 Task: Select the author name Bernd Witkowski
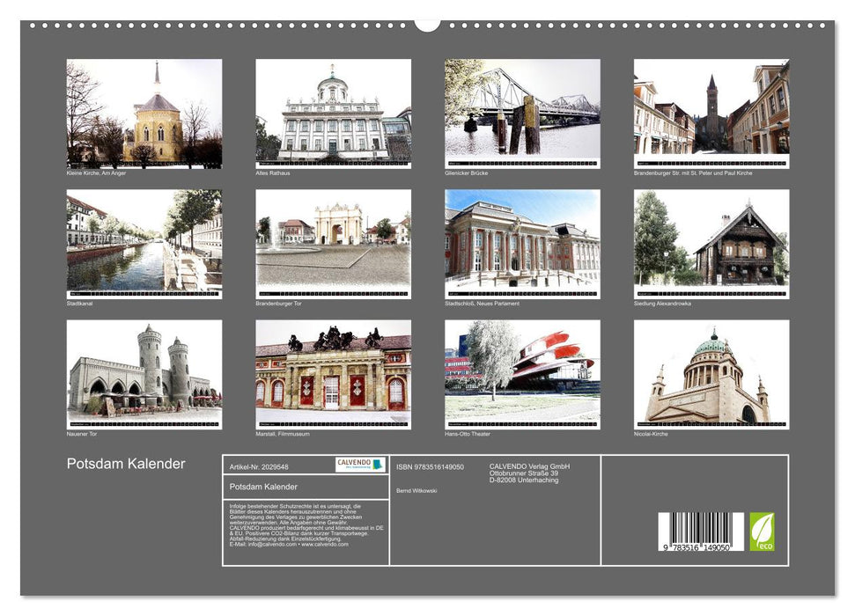[x=417, y=491]
